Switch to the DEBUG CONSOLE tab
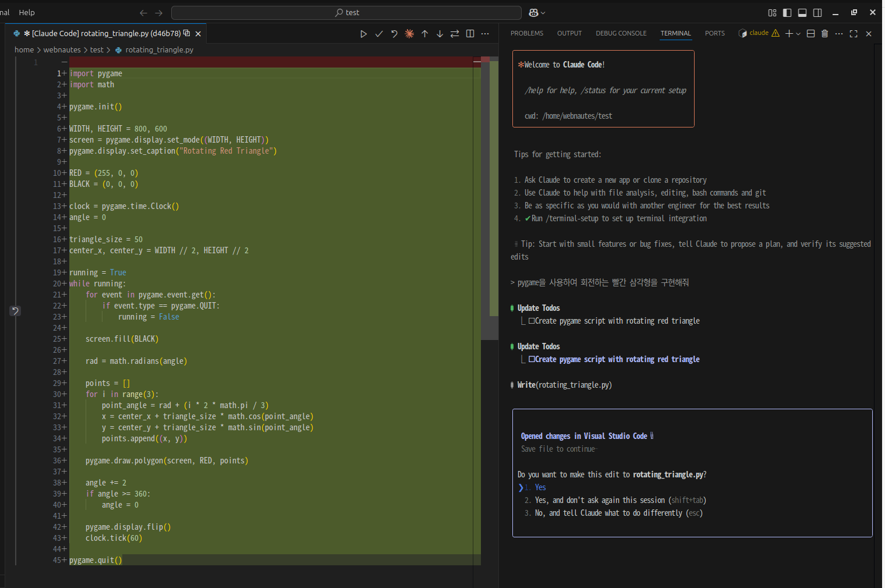Image resolution: width=885 pixels, height=588 pixels. click(621, 33)
